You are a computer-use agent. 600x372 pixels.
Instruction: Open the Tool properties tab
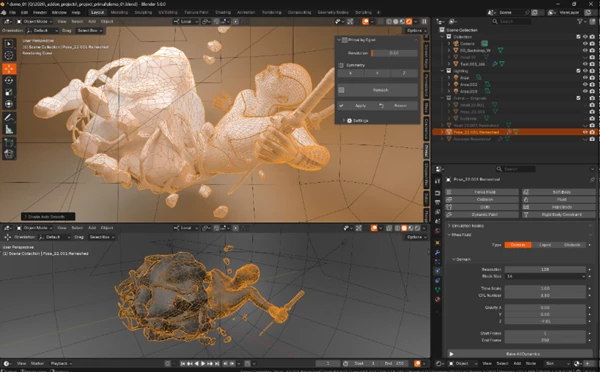click(x=437, y=181)
